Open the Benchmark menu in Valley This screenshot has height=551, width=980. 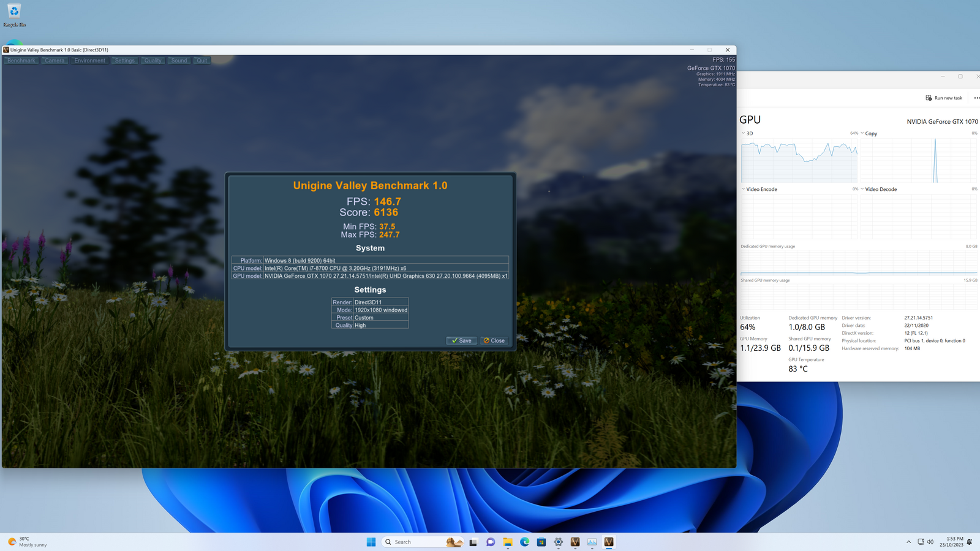21,61
